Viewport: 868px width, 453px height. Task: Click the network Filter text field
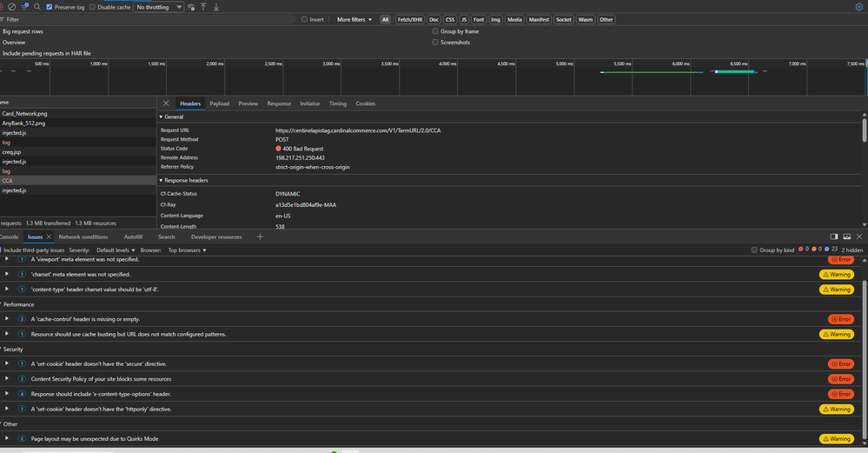click(x=149, y=19)
